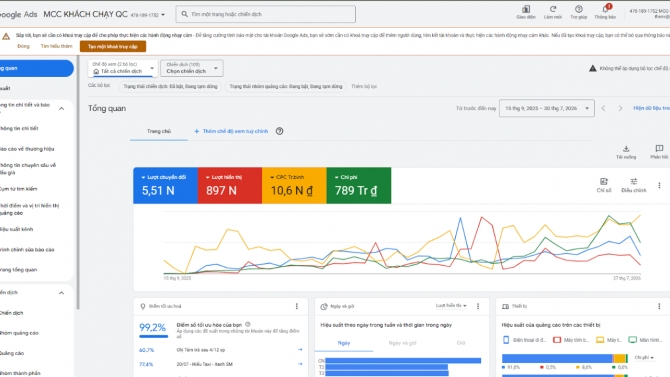670x377 pixels.
Task: Select the Trang chủ tab
Action: (159, 131)
